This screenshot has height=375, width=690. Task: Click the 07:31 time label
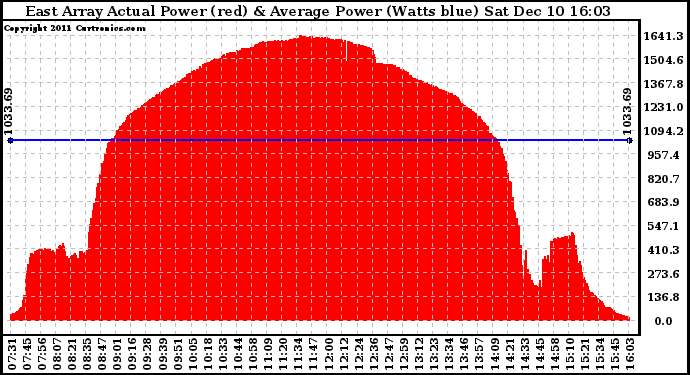pyautogui.click(x=12, y=354)
